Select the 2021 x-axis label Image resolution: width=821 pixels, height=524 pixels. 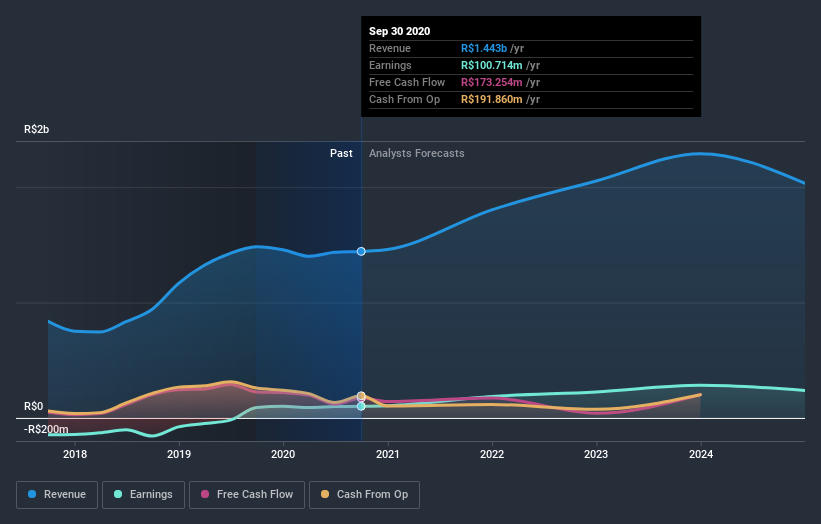(388, 454)
